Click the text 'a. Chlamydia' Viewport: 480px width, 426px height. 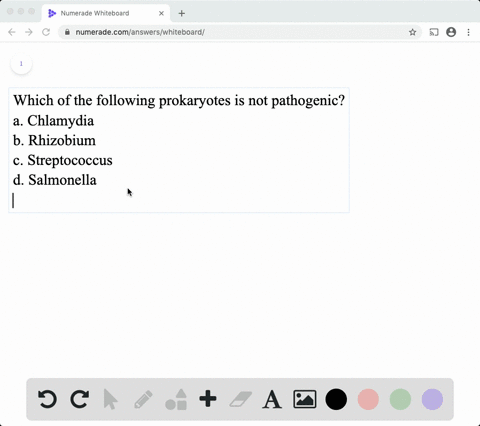point(53,121)
